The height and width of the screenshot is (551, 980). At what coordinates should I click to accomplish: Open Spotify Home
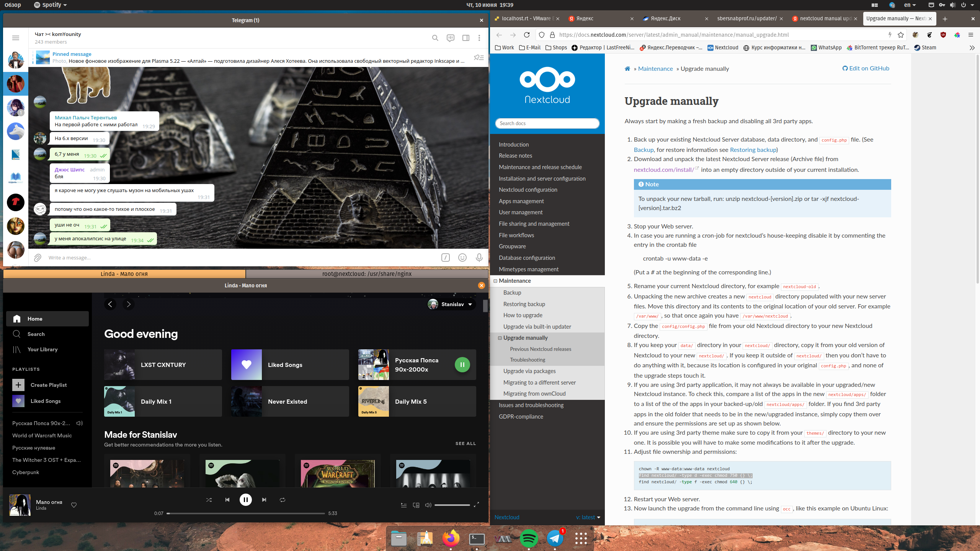pos(47,319)
